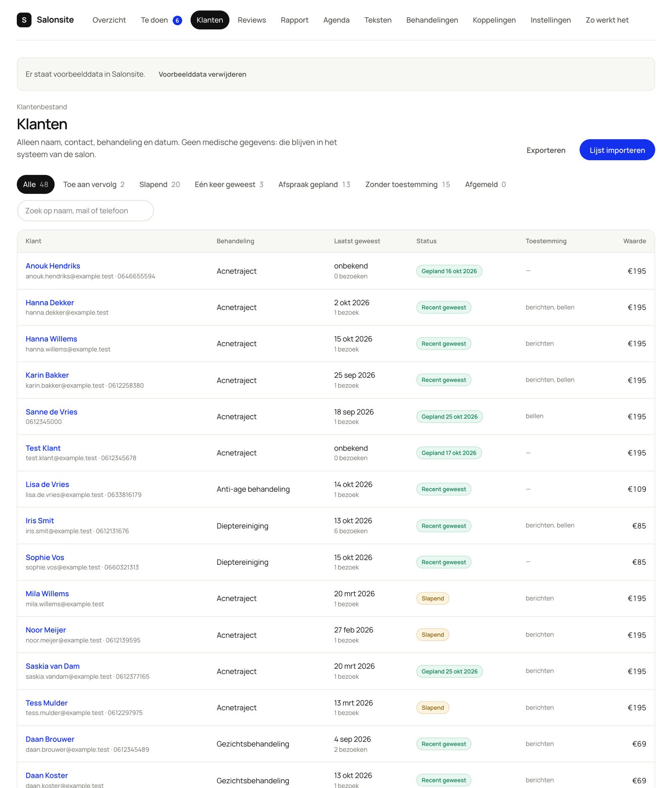Click Tess Mulder's Slapend status badge
Viewport: 672px width, 788px height.
point(433,708)
